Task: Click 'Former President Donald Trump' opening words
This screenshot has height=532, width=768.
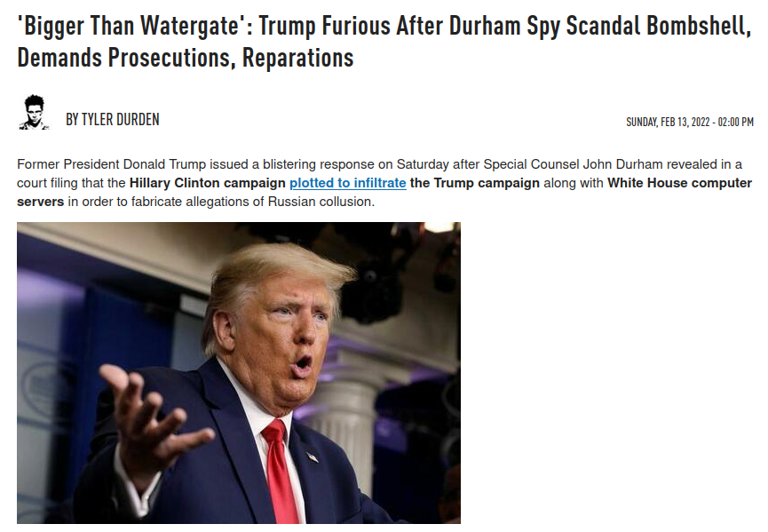Action: pyautogui.click(x=112, y=164)
